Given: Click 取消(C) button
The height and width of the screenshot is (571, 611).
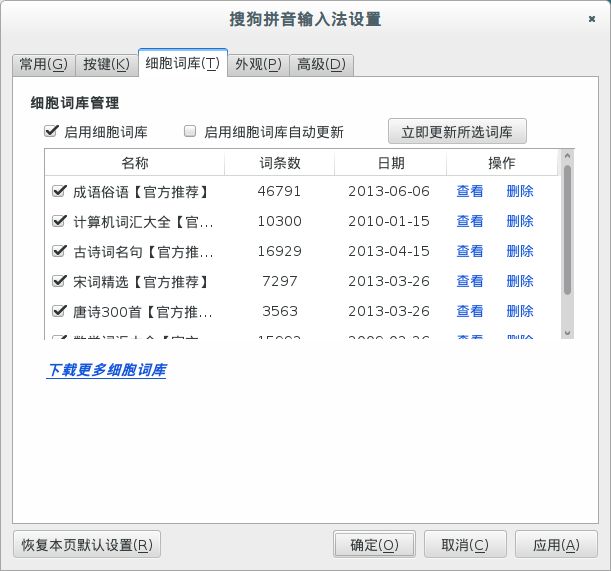Looking at the screenshot, I should tap(465, 544).
